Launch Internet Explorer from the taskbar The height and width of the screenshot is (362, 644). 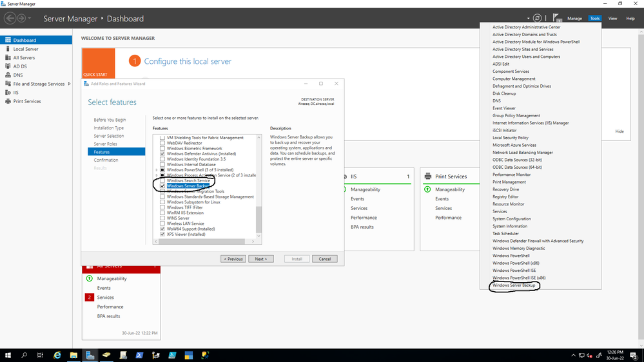[x=57, y=355]
